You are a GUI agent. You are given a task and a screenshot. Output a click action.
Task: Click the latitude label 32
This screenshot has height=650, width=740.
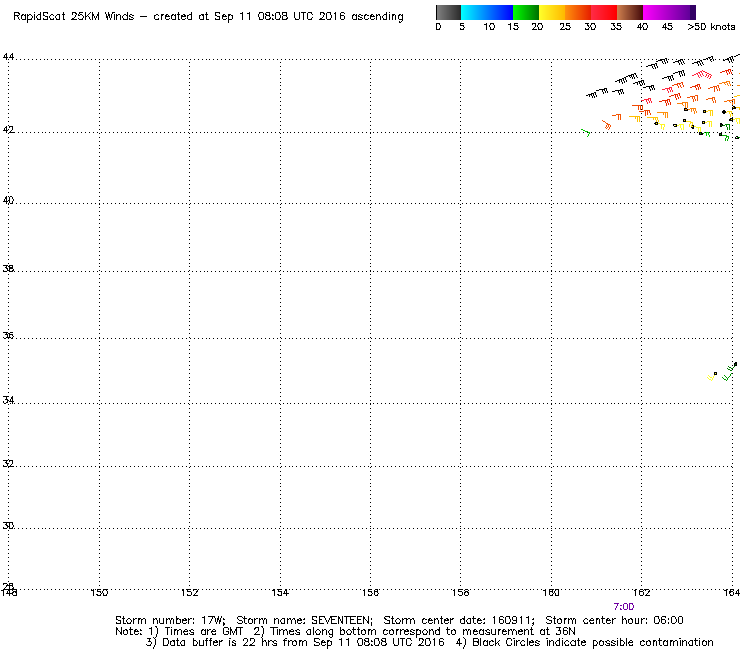[8, 464]
